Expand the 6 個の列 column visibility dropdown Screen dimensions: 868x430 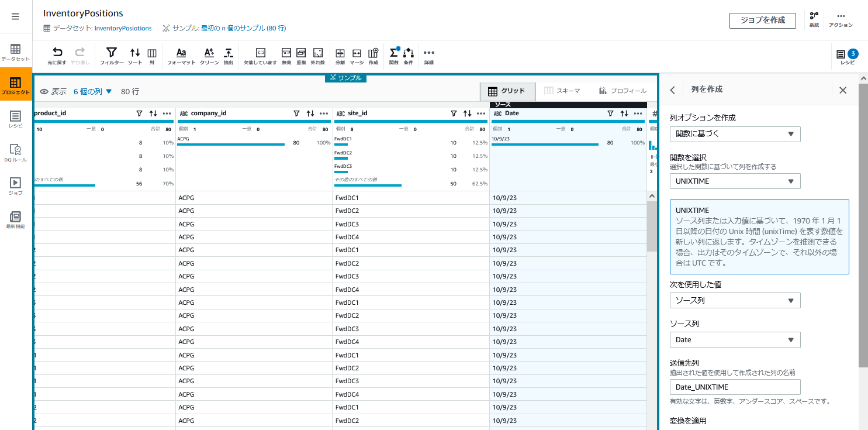[92, 91]
